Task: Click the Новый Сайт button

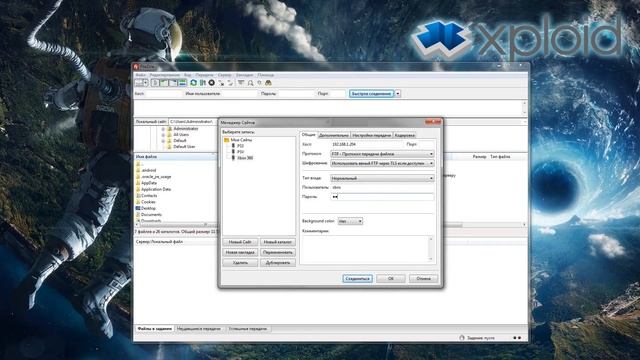Action: 240,242
